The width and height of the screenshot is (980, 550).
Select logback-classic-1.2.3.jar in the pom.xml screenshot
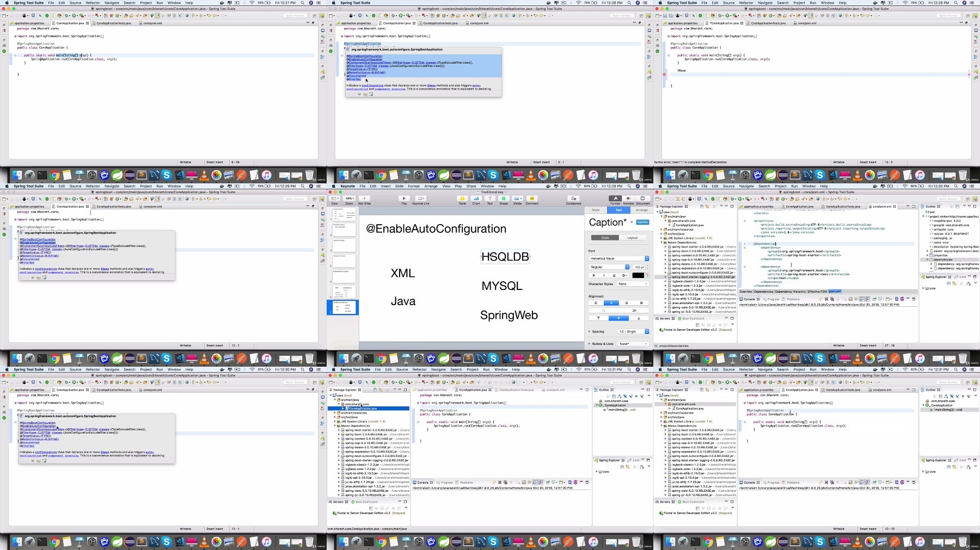pyautogui.click(x=689, y=281)
